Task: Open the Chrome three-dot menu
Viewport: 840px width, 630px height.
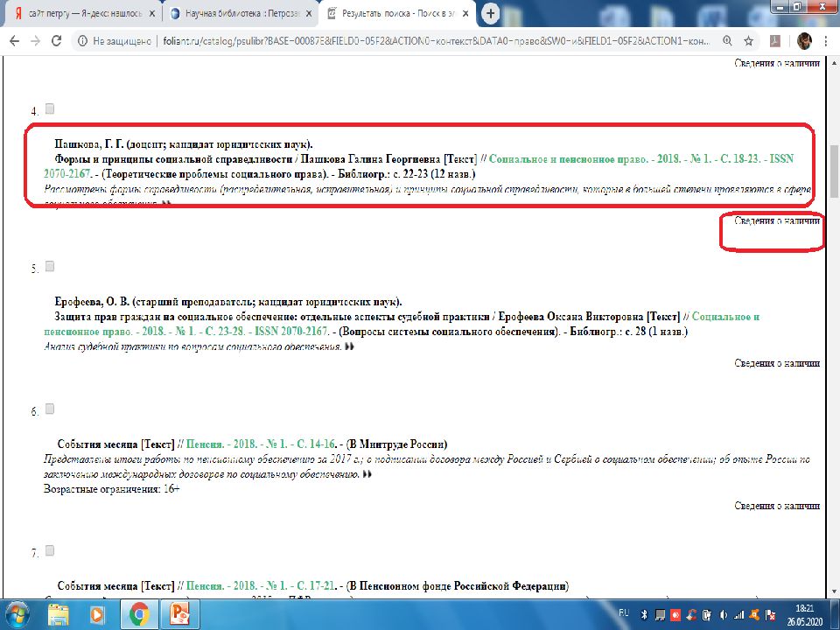Action: pyautogui.click(x=828, y=41)
